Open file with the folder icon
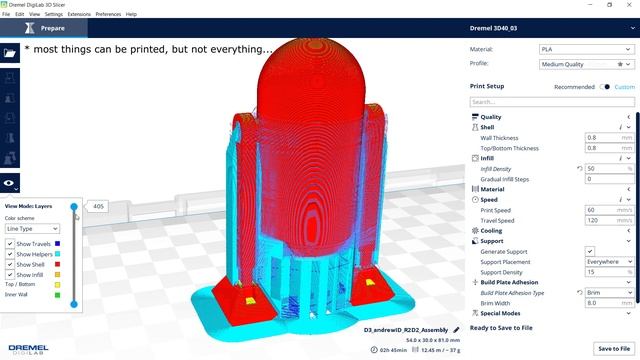This screenshot has width=640, height=360. [10, 53]
